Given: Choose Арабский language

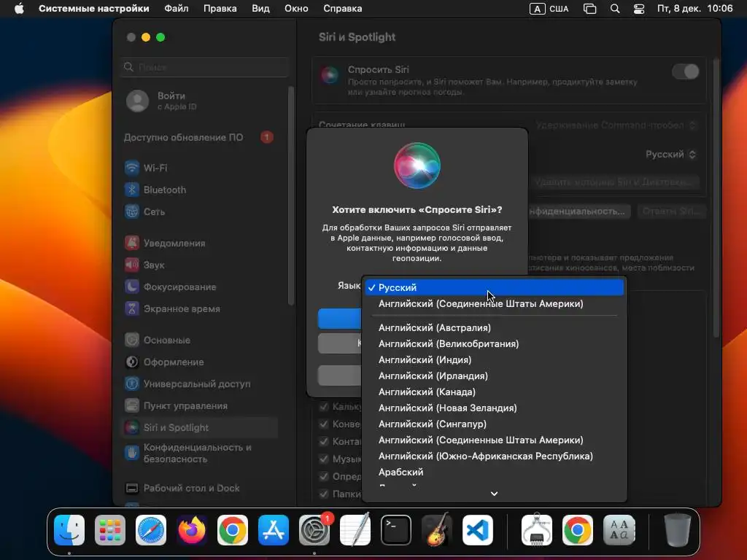Looking at the screenshot, I should [494, 472].
